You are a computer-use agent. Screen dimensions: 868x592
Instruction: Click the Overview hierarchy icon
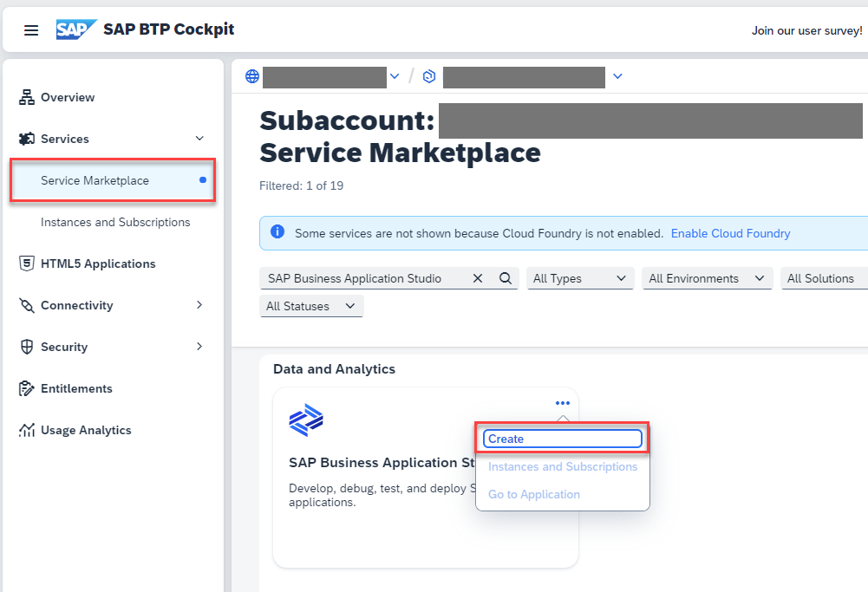[27, 97]
